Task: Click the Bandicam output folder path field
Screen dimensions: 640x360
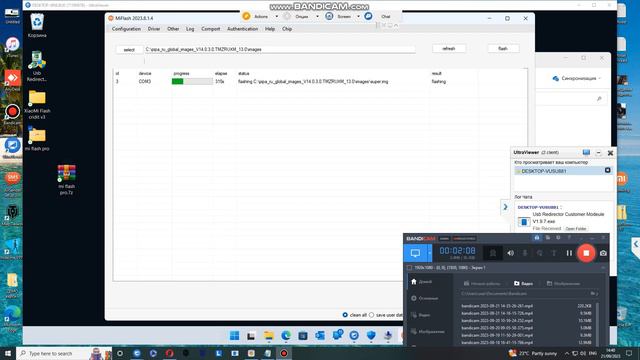Action: coord(524,293)
